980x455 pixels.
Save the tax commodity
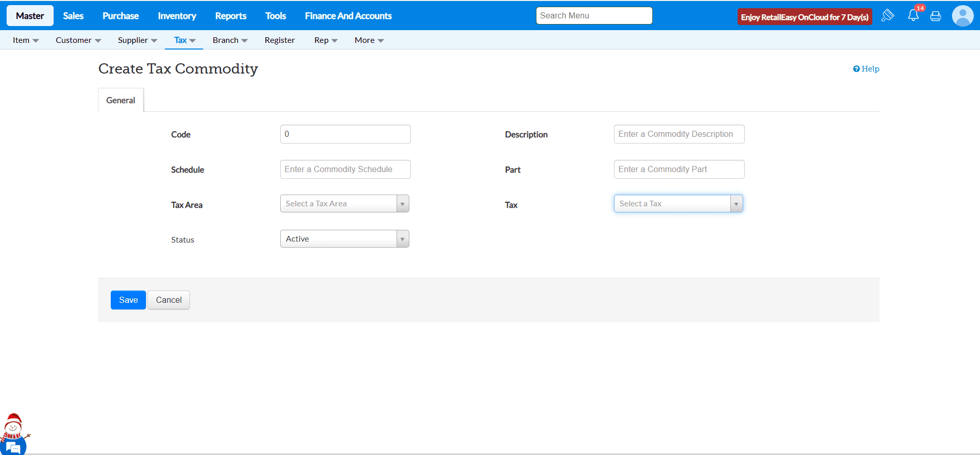click(128, 300)
